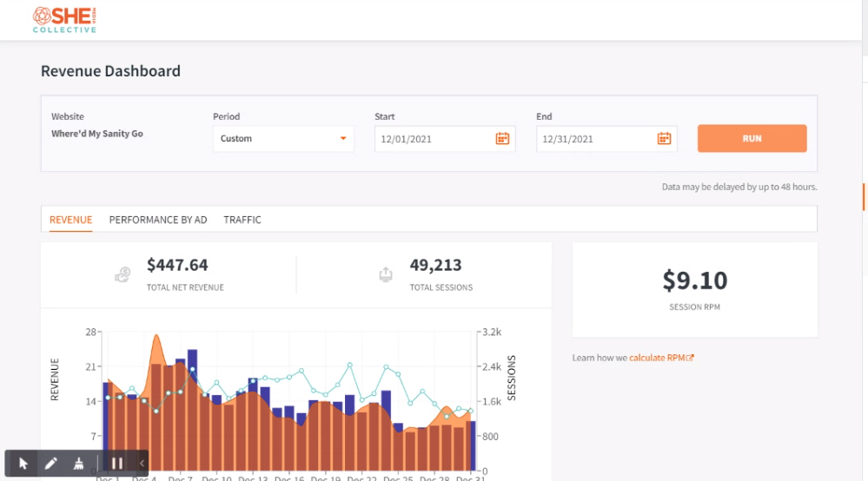Image resolution: width=868 pixels, height=481 pixels.
Task: Click the broom clear-annotations tool
Action: pos(78,464)
